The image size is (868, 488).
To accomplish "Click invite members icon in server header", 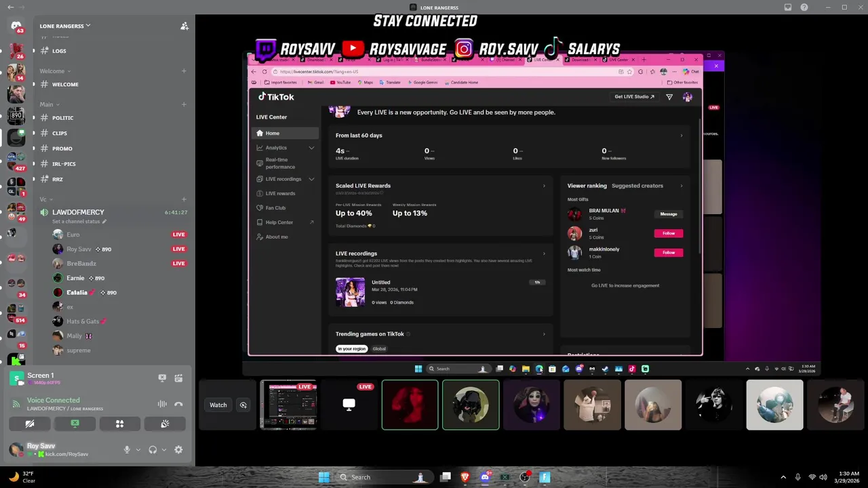I will click(x=184, y=26).
